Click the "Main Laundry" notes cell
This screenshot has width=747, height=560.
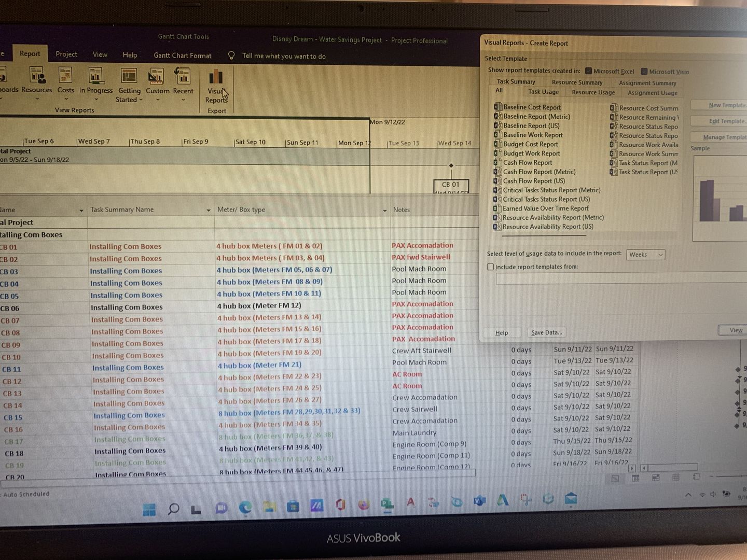click(414, 433)
